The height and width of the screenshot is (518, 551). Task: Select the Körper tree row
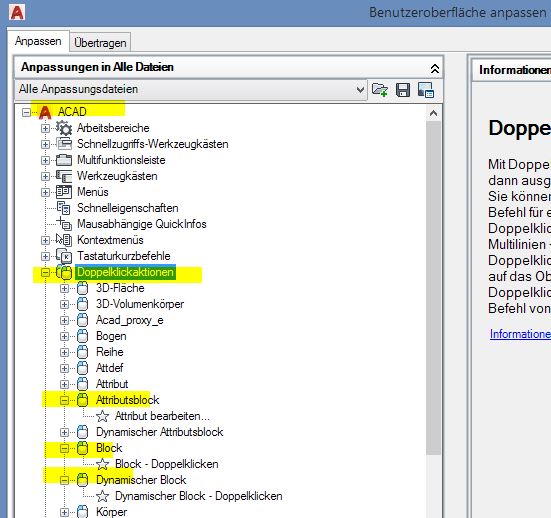(x=111, y=512)
